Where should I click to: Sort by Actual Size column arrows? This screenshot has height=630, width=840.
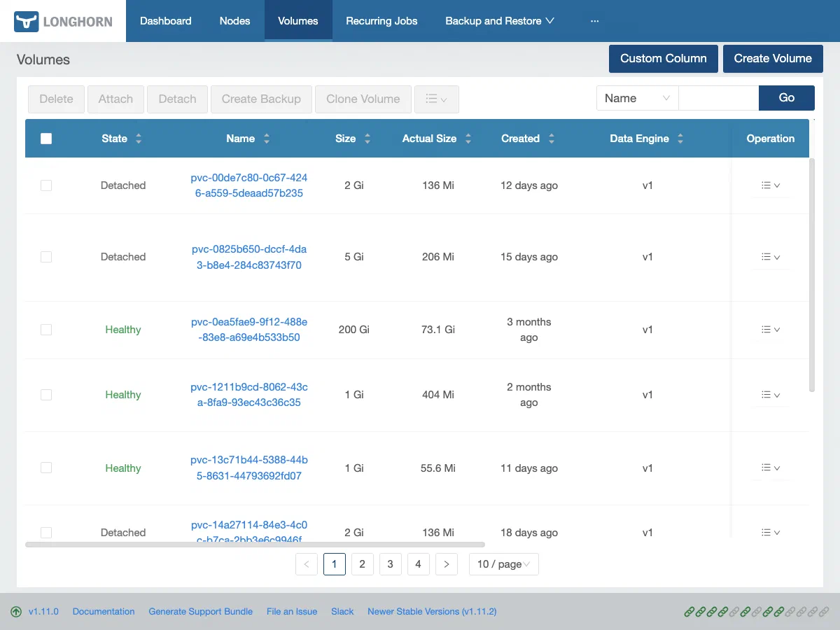point(468,139)
